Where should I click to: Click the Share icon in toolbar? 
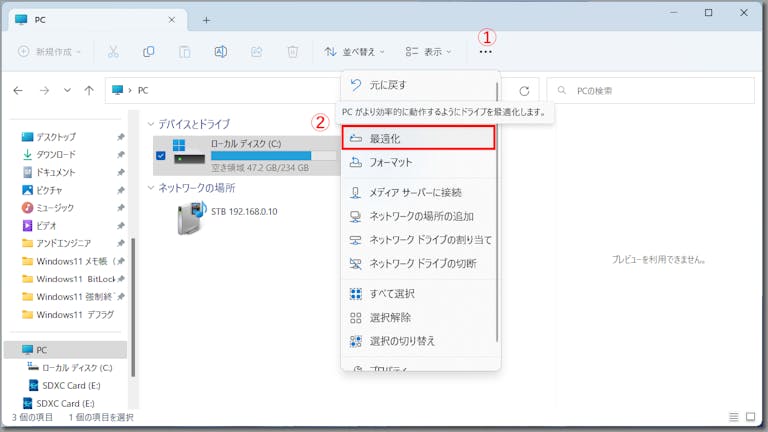coord(256,51)
